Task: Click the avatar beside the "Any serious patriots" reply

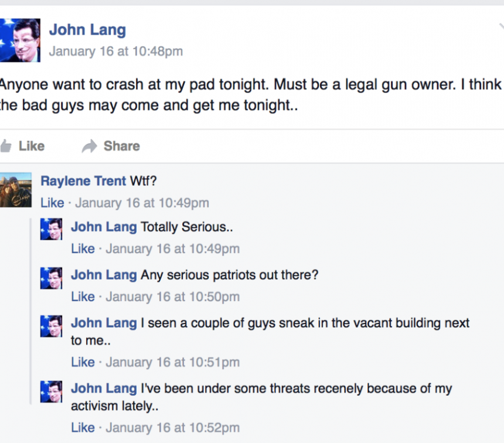Action: point(51,277)
